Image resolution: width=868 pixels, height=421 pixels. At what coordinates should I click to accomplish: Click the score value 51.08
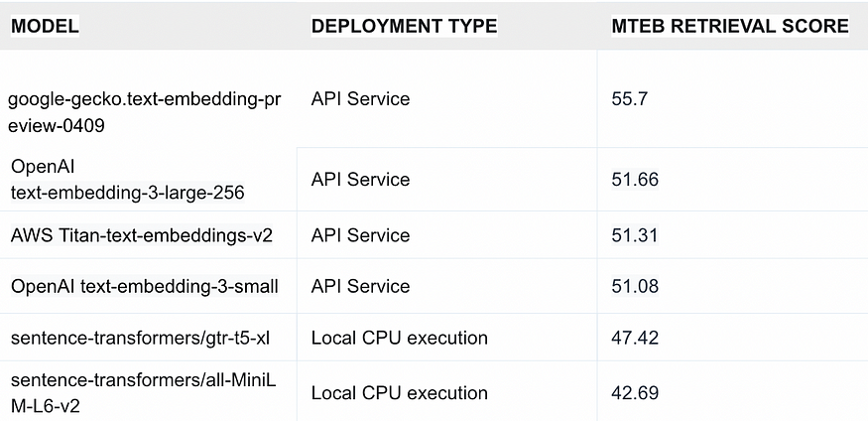pos(635,286)
